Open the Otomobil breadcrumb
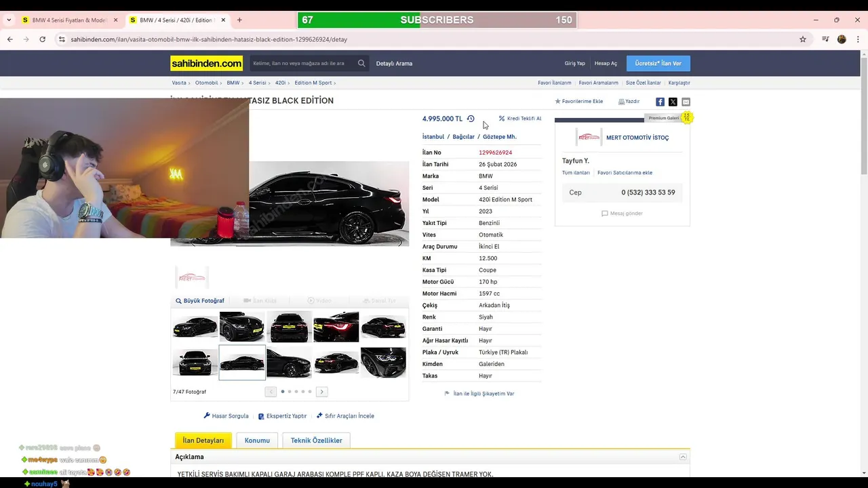 [x=207, y=83]
